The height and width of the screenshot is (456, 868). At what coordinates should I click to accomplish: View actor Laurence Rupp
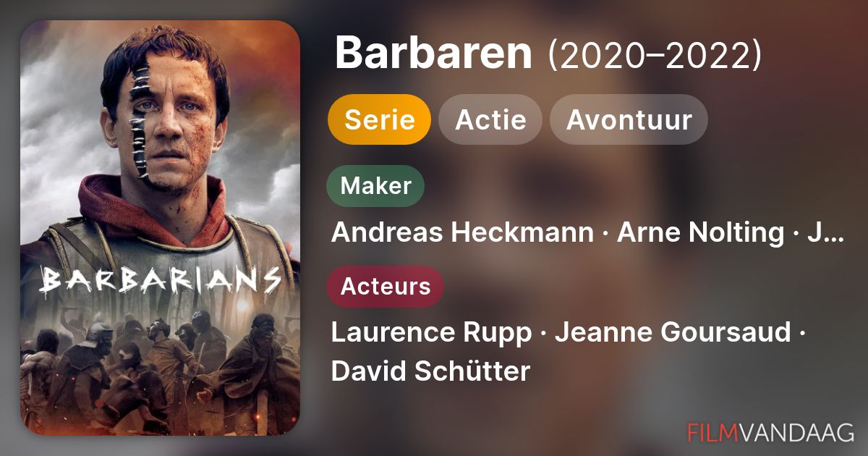pyautogui.click(x=429, y=334)
